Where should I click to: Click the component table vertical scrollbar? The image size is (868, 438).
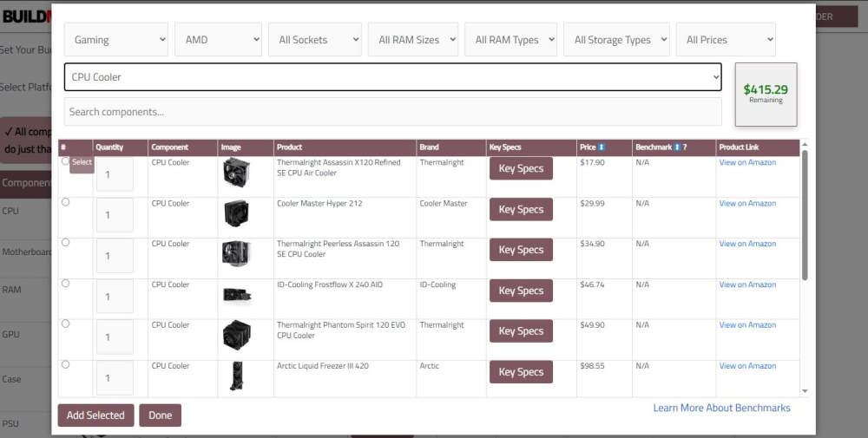[805, 215]
